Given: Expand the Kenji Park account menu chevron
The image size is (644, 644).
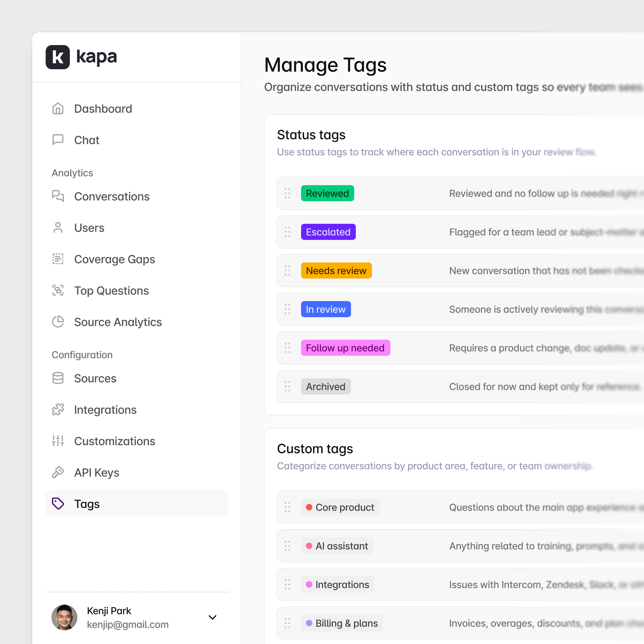Looking at the screenshot, I should coord(212,617).
